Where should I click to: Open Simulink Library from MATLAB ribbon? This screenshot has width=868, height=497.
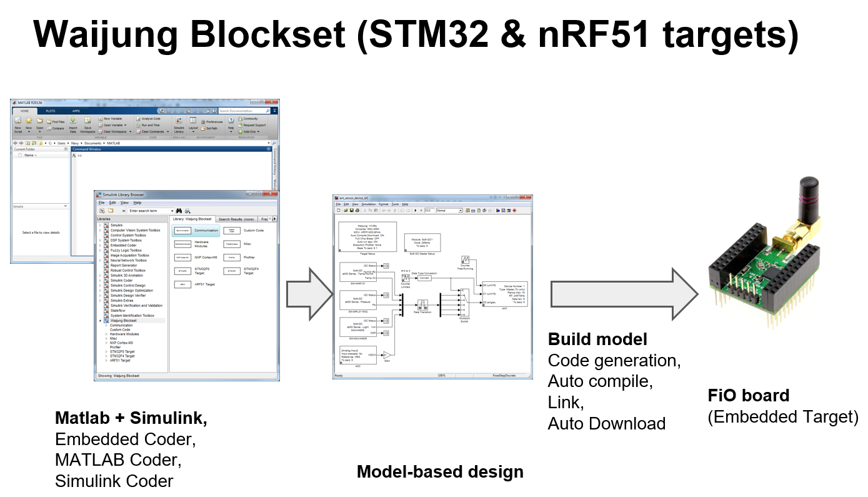(179, 126)
